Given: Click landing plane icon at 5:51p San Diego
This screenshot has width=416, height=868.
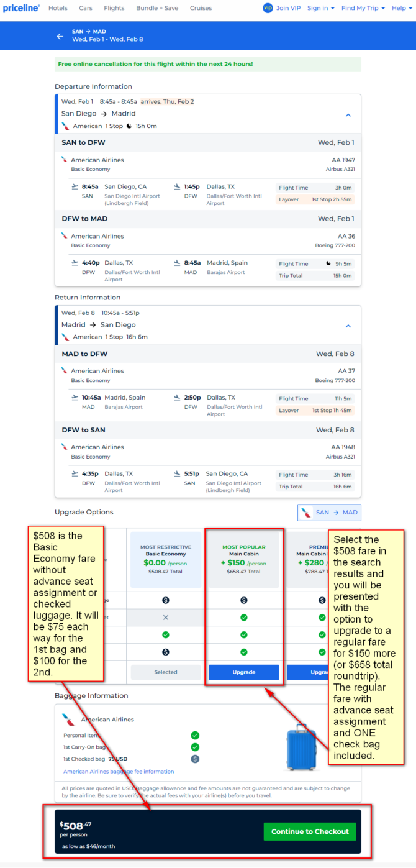Looking at the screenshot, I should 177,473.
